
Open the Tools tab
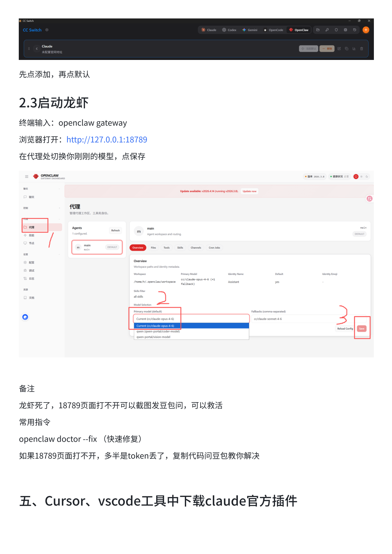click(x=167, y=248)
